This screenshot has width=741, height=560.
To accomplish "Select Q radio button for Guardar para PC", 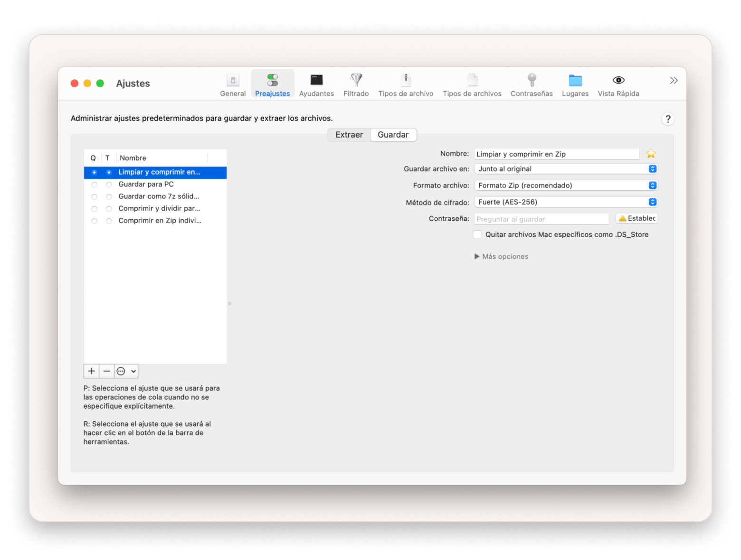I will pos(94,185).
